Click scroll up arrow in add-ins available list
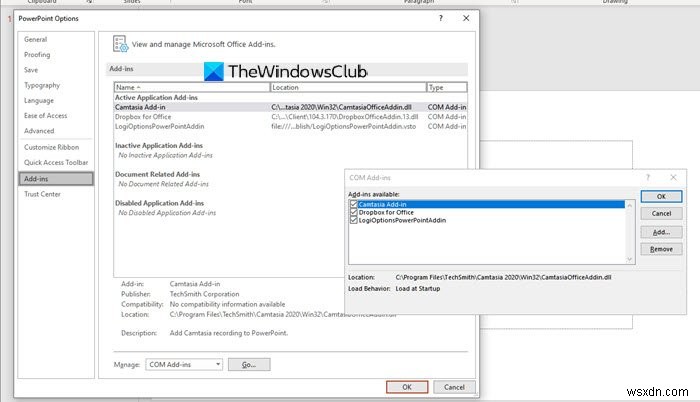The height and width of the screenshot is (402, 700). pyautogui.click(x=629, y=205)
